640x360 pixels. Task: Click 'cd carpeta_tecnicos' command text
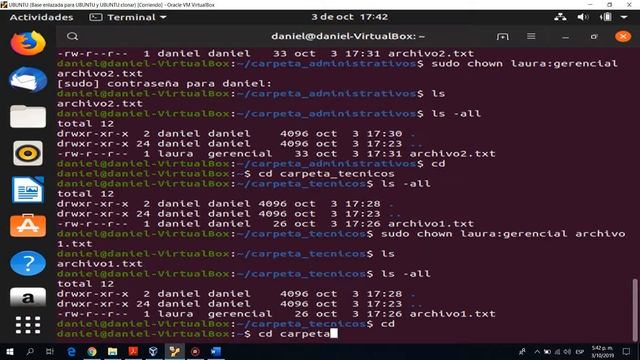click(x=326, y=174)
